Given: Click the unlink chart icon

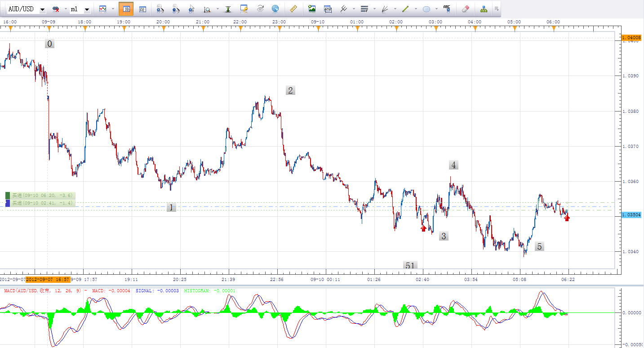Looking at the screenshot, I should point(56,9).
